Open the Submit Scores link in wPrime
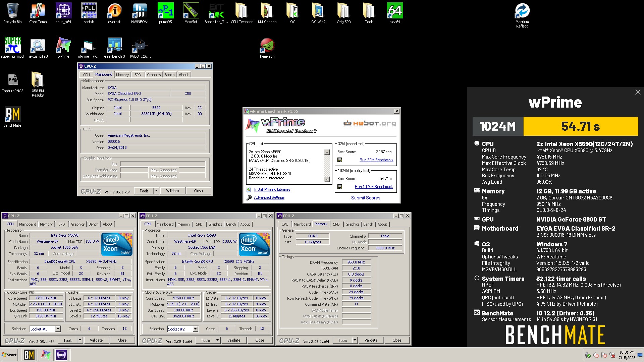 [x=366, y=198]
